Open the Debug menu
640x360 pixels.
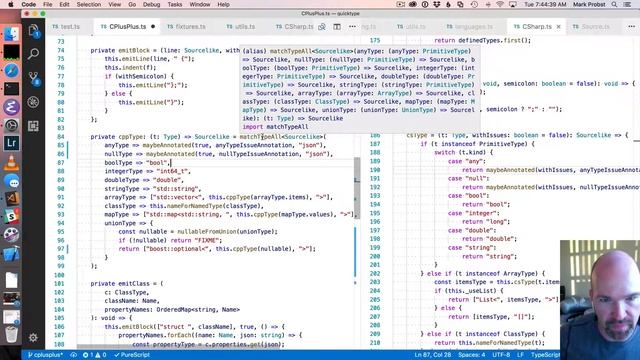pyautogui.click(x=151, y=4)
